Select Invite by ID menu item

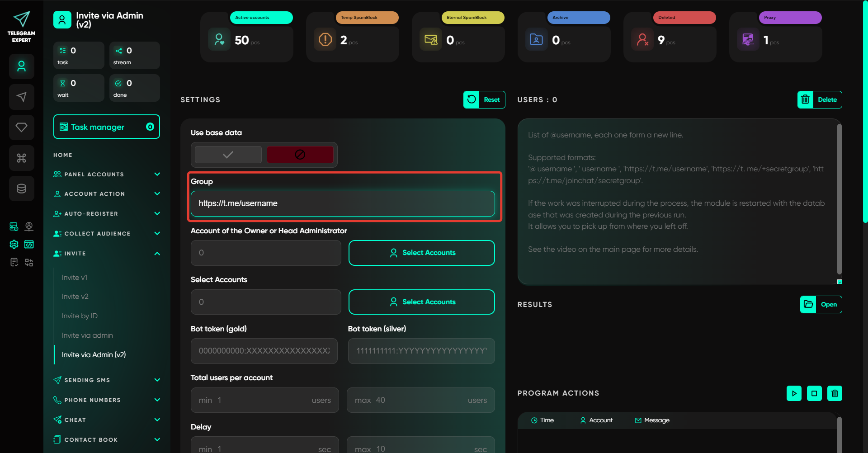[80, 316]
